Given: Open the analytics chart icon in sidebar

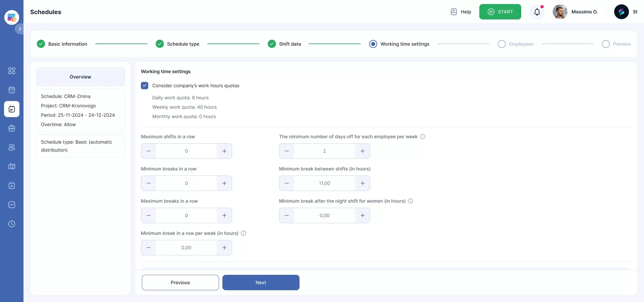Looking at the screenshot, I should coord(12,205).
